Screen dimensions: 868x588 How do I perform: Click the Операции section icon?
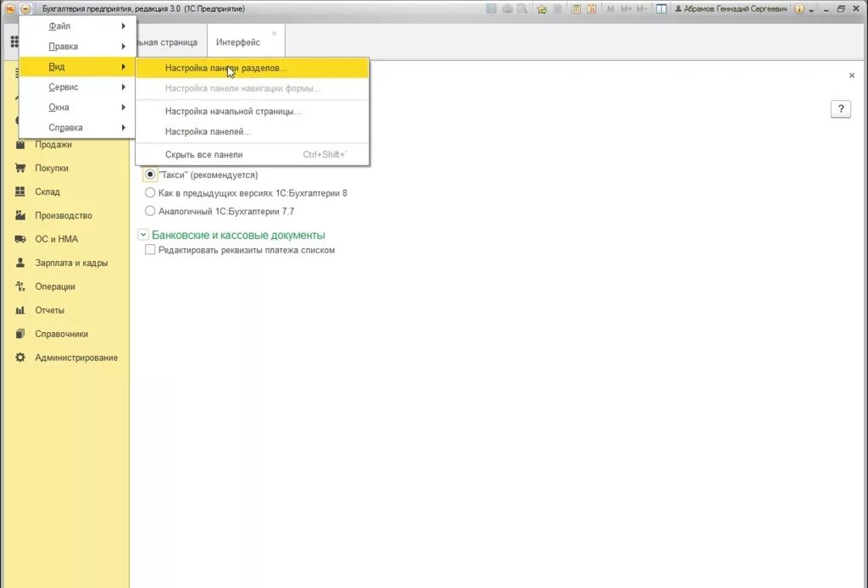coord(20,286)
